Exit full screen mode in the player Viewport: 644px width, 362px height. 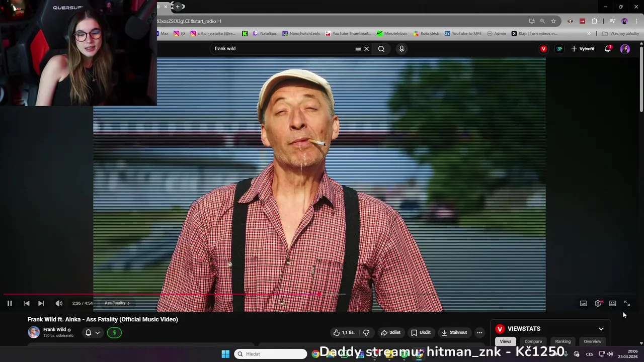click(x=627, y=303)
